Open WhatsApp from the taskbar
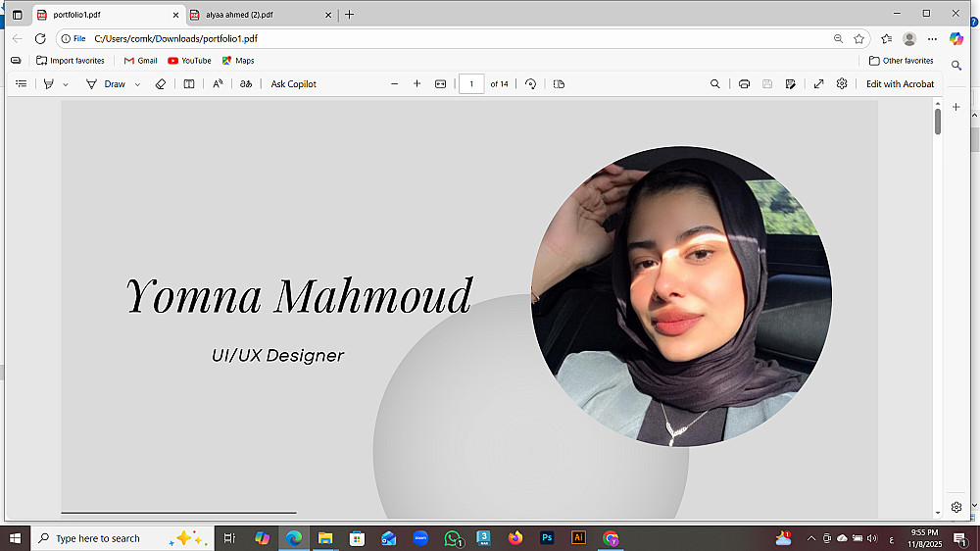980x551 pixels. [453, 538]
